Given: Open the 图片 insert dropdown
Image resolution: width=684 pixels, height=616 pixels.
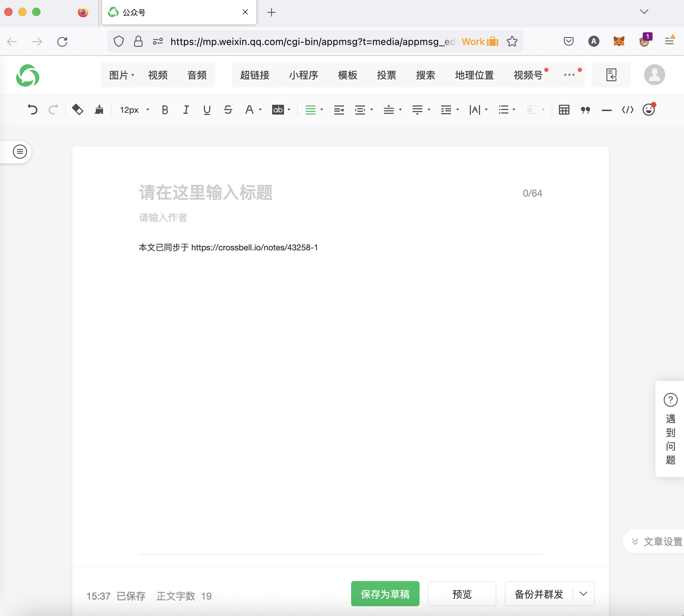Looking at the screenshot, I should [x=121, y=75].
